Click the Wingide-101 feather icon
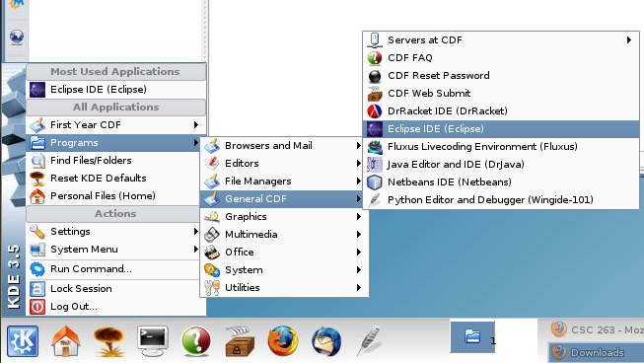 tap(375, 200)
